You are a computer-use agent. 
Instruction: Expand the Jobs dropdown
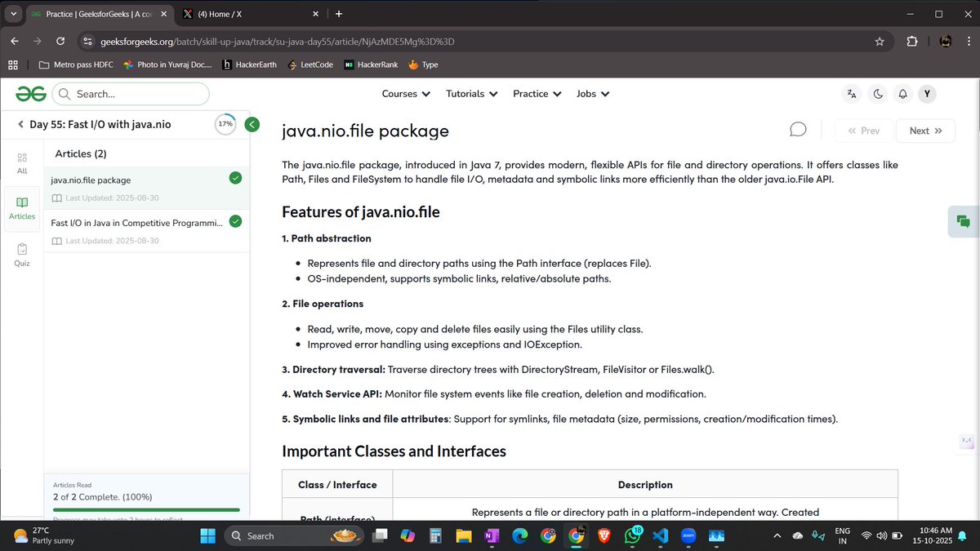tap(592, 94)
